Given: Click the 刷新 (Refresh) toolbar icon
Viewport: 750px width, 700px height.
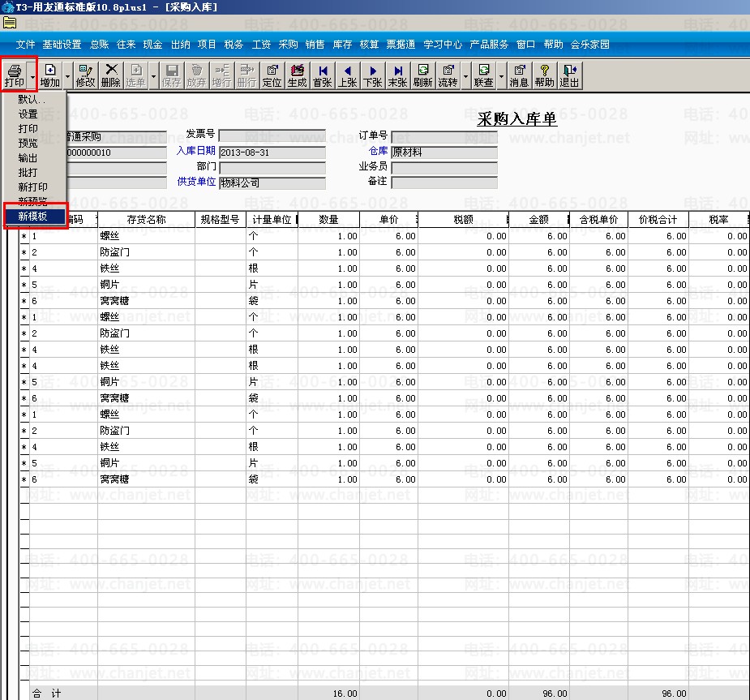Looking at the screenshot, I should 422,75.
